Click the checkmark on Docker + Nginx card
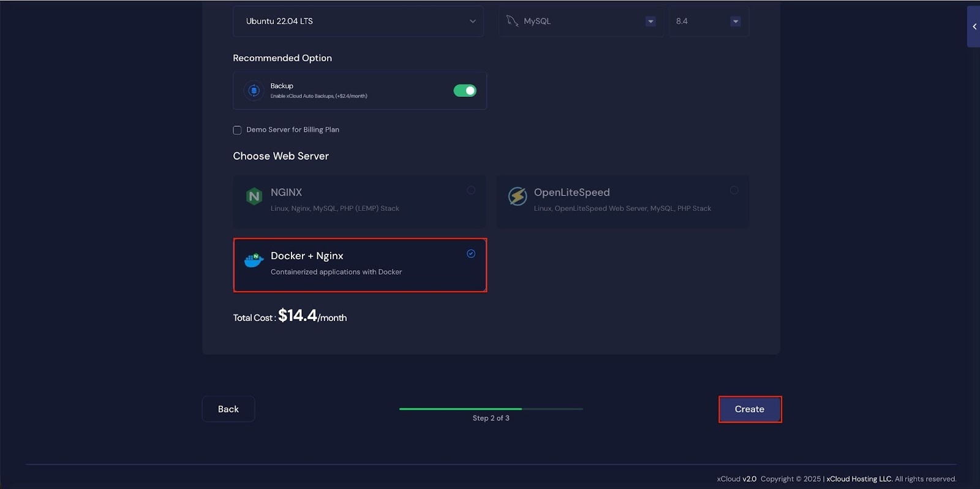 click(471, 254)
